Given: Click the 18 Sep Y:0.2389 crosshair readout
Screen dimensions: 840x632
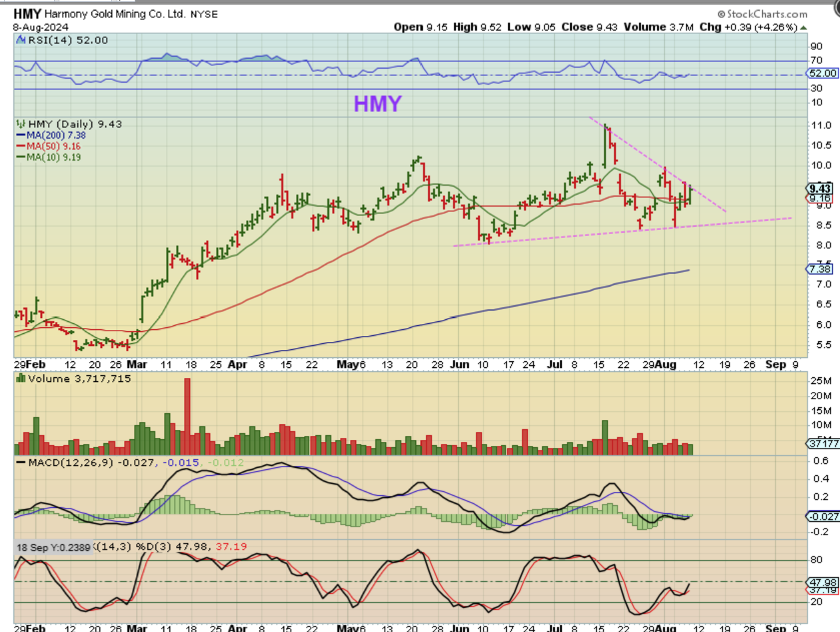Looking at the screenshot, I should pyautogui.click(x=55, y=546).
